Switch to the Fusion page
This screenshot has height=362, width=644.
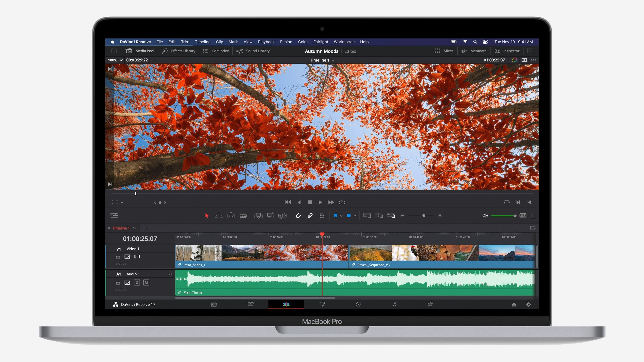[x=323, y=304]
